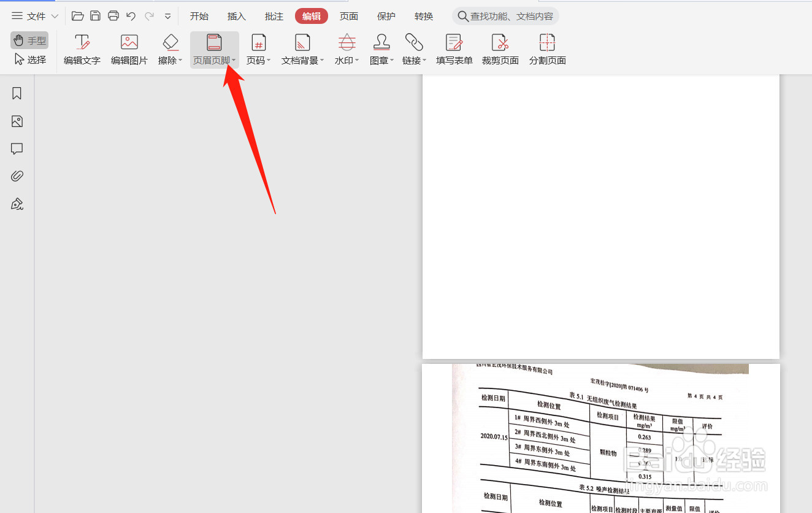The height and width of the screenshot is (513, 812).
Task: Open the quick access customize dropdown
Action: click(167, 17)
